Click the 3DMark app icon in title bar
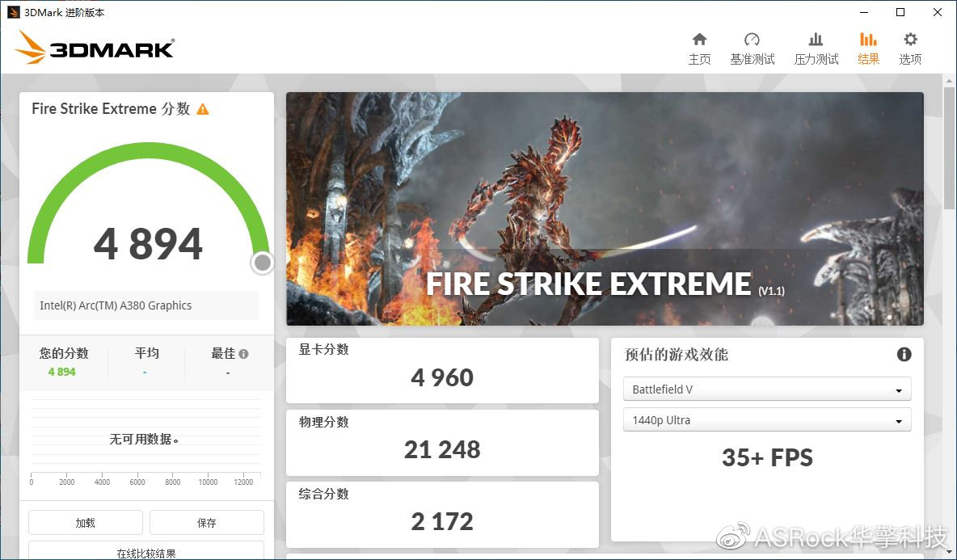Screen dimensions: 957x560 click(x=12, y=12)
